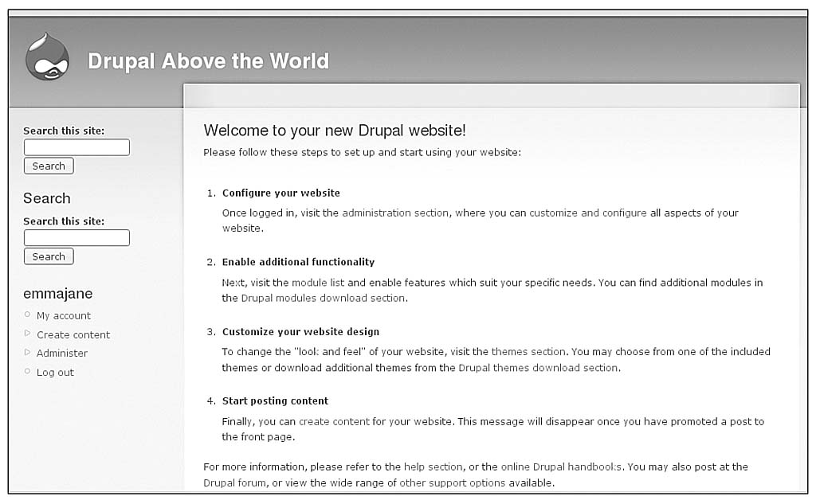
Task: Open the online Drupal handbooks link
Action: 561,467
